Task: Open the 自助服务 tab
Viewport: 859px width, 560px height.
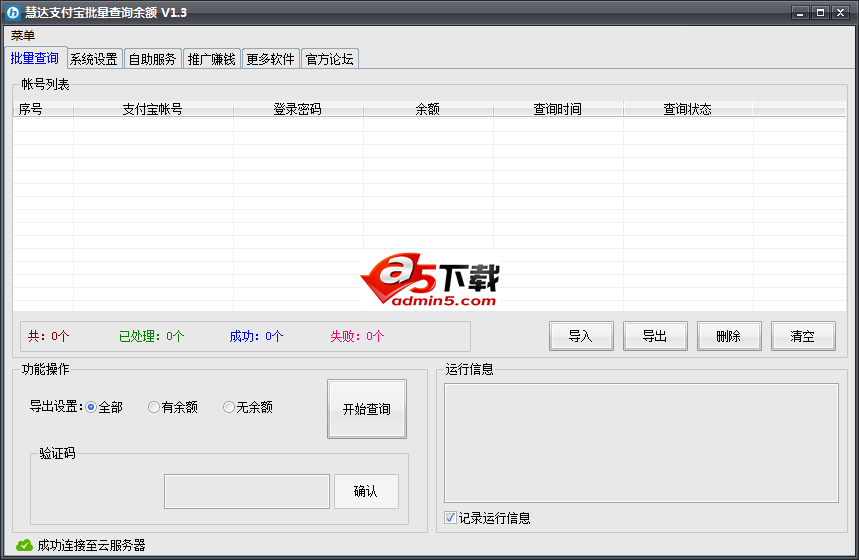Action: point(153,59)
